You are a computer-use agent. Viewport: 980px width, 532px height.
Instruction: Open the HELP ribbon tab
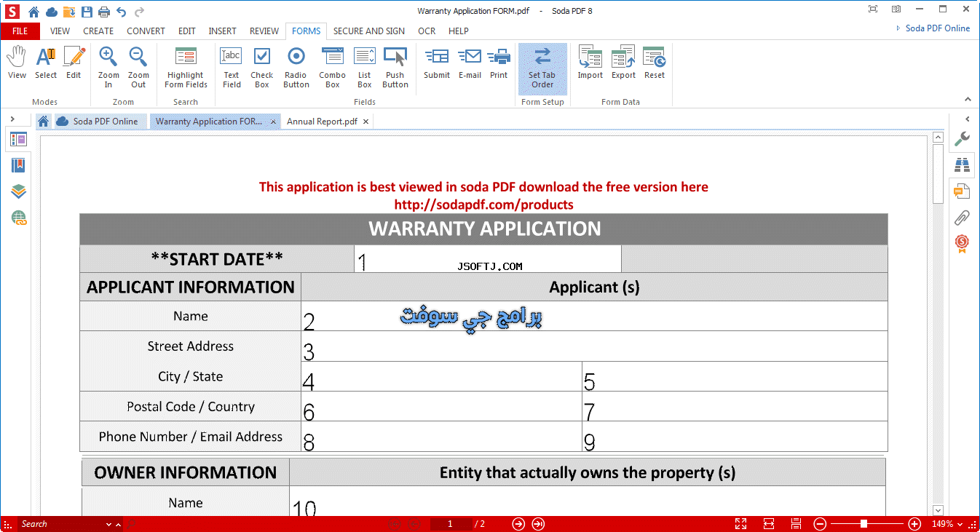pyautogui.click(x=459, y=31)
